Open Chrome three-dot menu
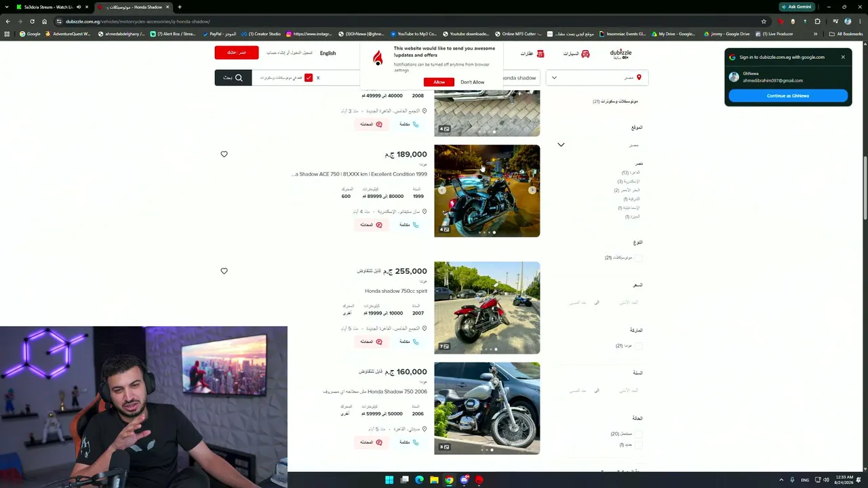The image size is (868, 488). [x=860, y=21]
